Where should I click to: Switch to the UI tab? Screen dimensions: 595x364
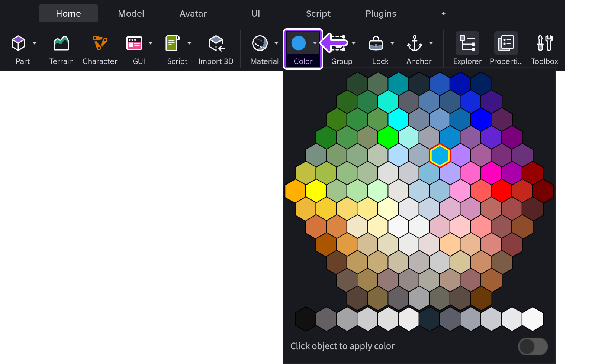(256, 14)
